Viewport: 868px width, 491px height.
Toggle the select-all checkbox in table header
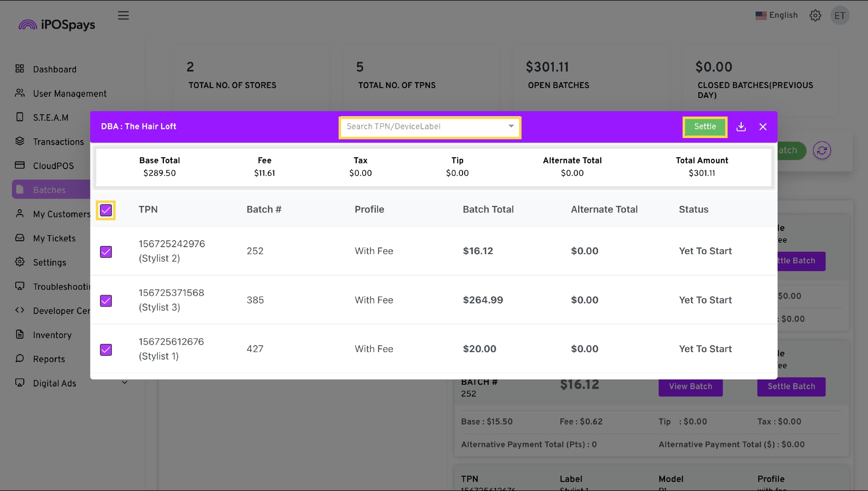click(x=106, y=210)
